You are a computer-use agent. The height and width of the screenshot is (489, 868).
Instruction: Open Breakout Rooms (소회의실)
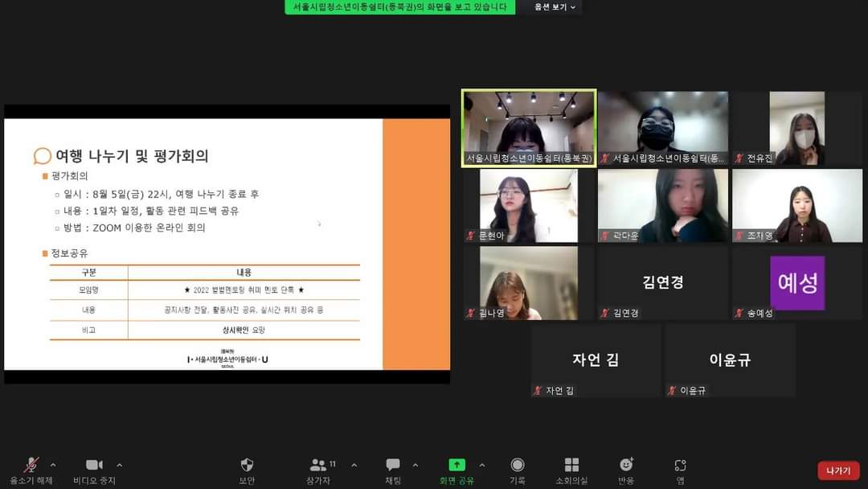(x=571, y=466)
